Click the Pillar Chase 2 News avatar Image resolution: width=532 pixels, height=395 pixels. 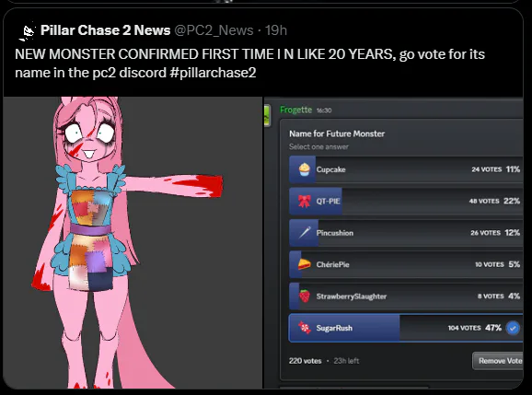(x=27, y=31)
